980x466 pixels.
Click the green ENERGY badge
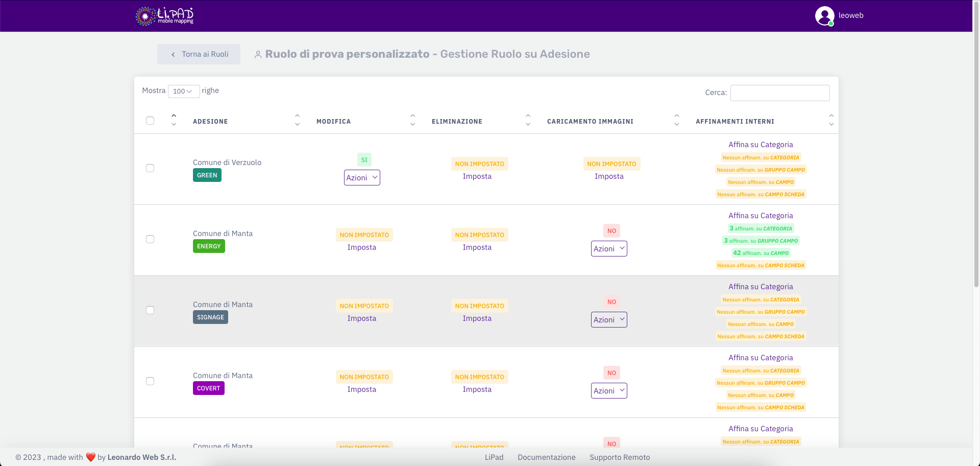209,246
